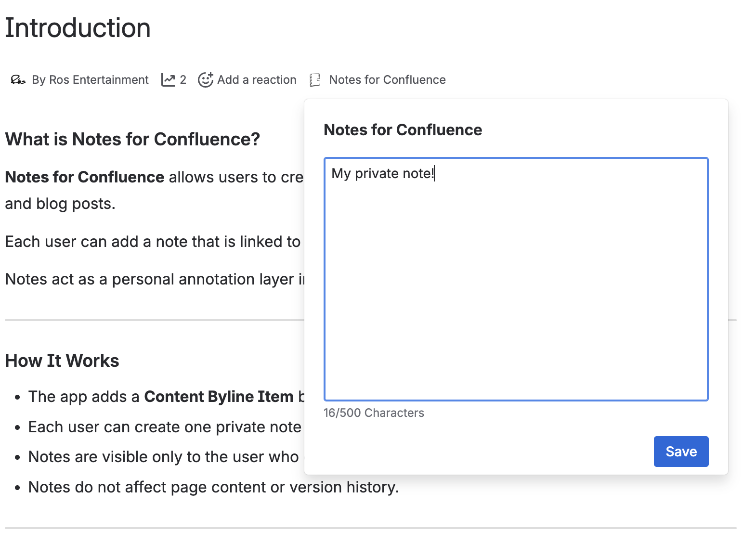
Task: Click the personal annotation layer paragraph
Action: (x=154, y=279)
